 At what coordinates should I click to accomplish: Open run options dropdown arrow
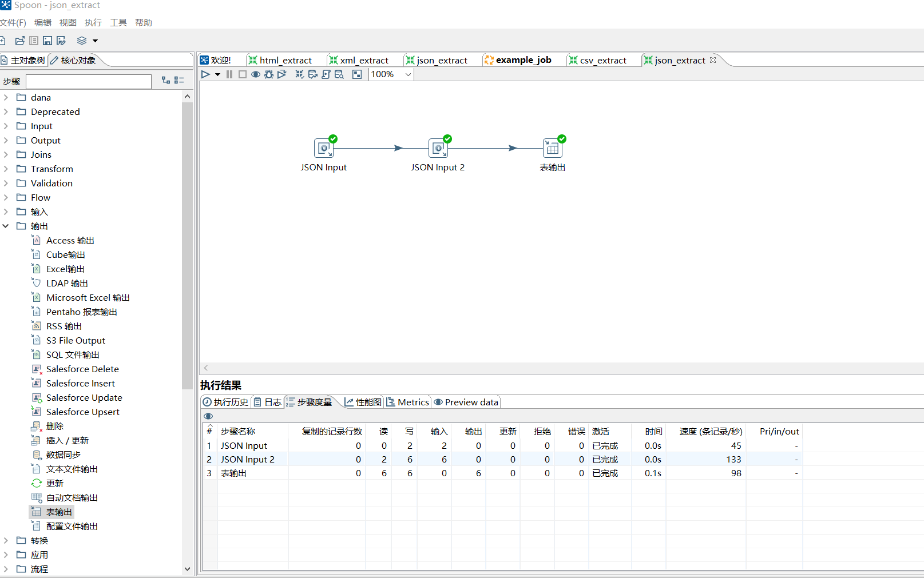217,74
